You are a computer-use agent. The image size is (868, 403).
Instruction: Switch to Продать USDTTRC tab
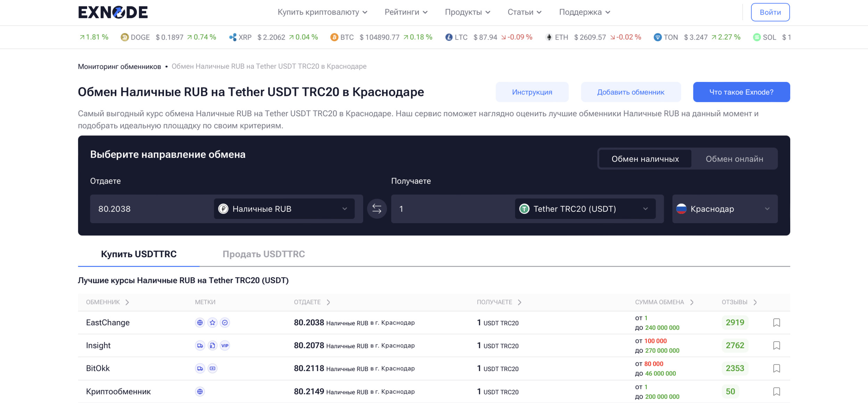pos(264,254)
